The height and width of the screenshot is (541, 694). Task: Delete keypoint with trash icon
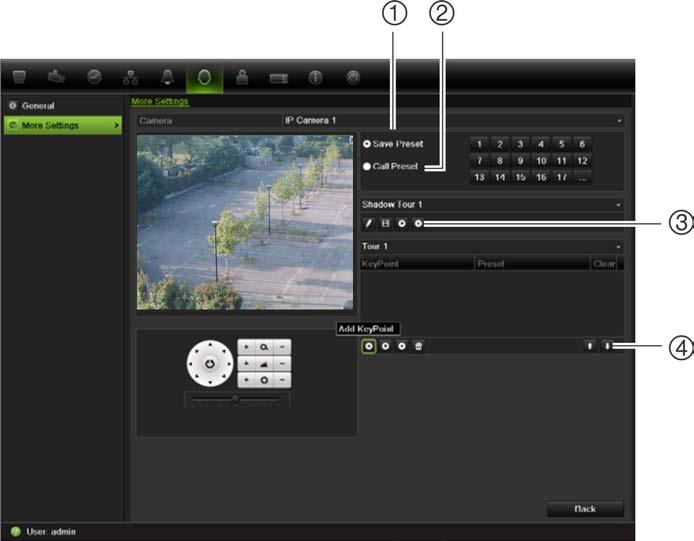(418, 346)
